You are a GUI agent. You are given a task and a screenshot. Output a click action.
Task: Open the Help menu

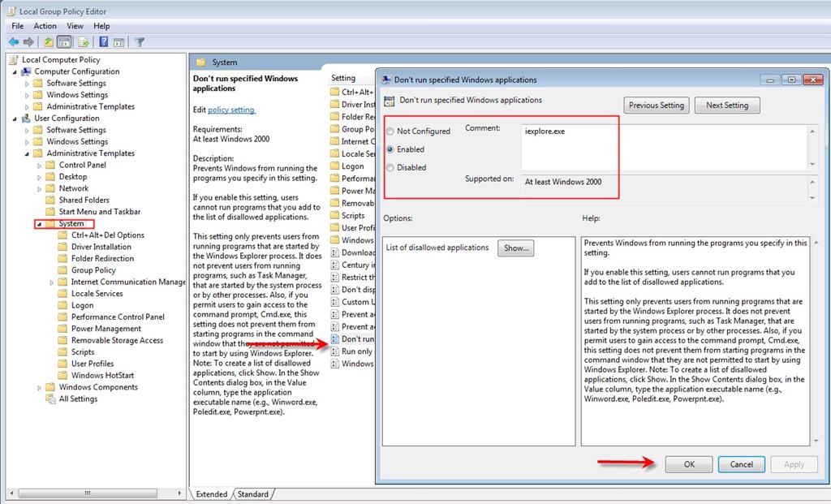pyautogui.click(x=101, y=26)
